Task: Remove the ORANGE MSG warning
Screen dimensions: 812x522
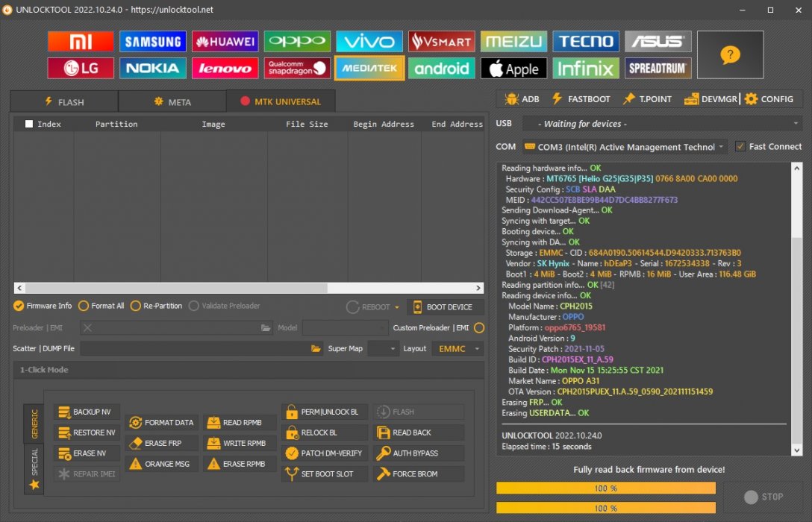Action: [161, 464]
